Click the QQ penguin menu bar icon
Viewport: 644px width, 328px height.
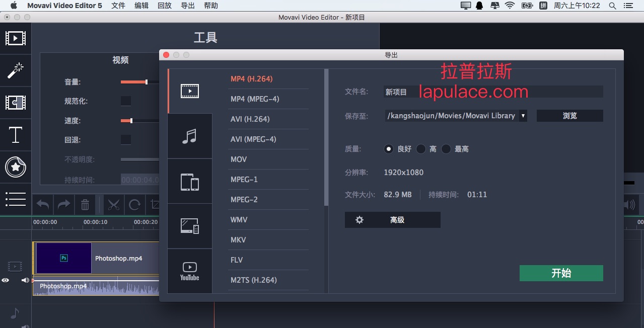click(x=479, y=6)
